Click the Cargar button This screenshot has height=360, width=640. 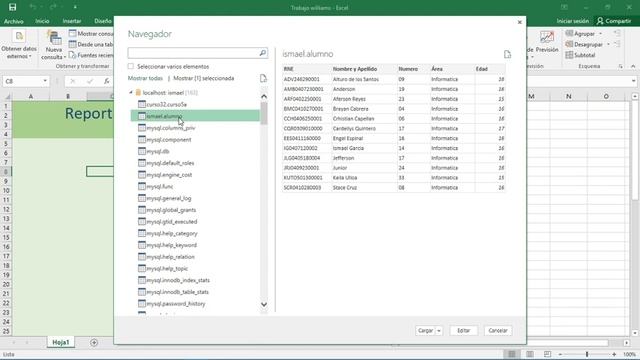[x=425, y=331]
